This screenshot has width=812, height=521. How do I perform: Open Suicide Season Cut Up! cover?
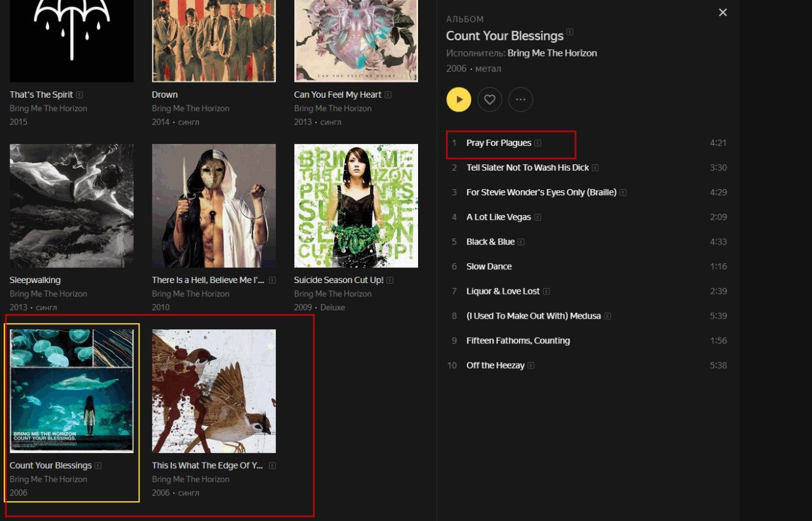coord(356,206)
